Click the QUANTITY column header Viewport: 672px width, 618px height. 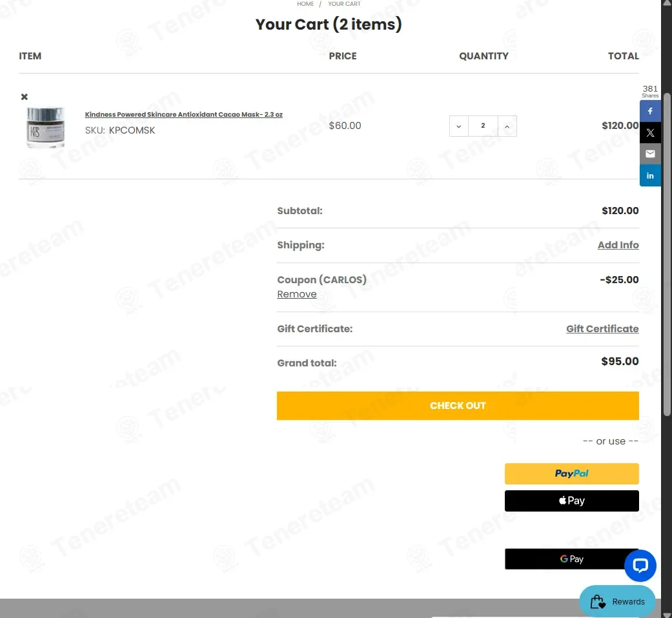pos(484,56)
